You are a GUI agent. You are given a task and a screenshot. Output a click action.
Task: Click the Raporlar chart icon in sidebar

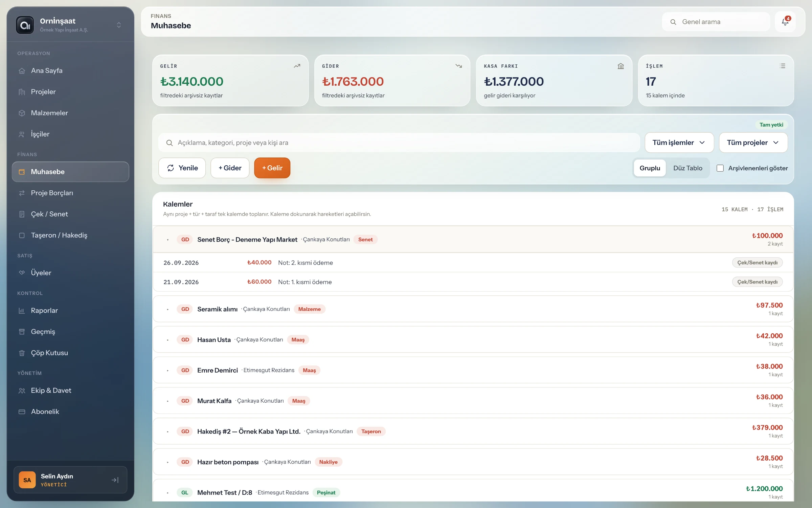[x=22, y=311]
